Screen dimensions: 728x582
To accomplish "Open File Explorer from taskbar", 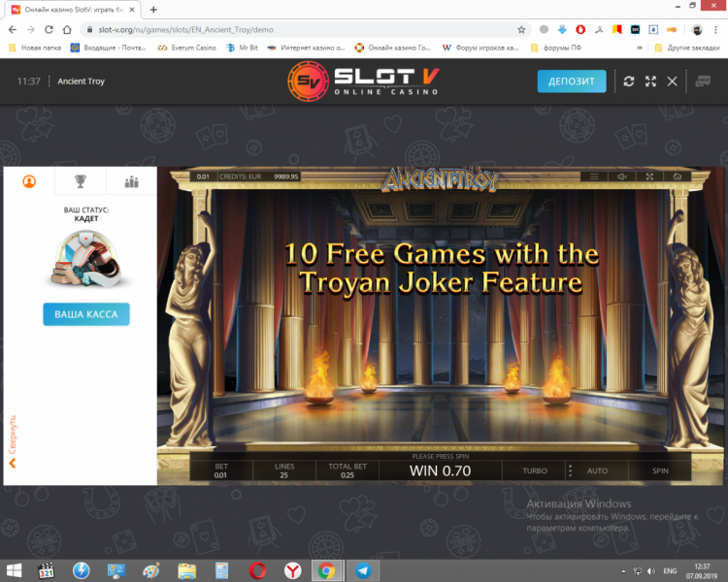I will point(186,570).
